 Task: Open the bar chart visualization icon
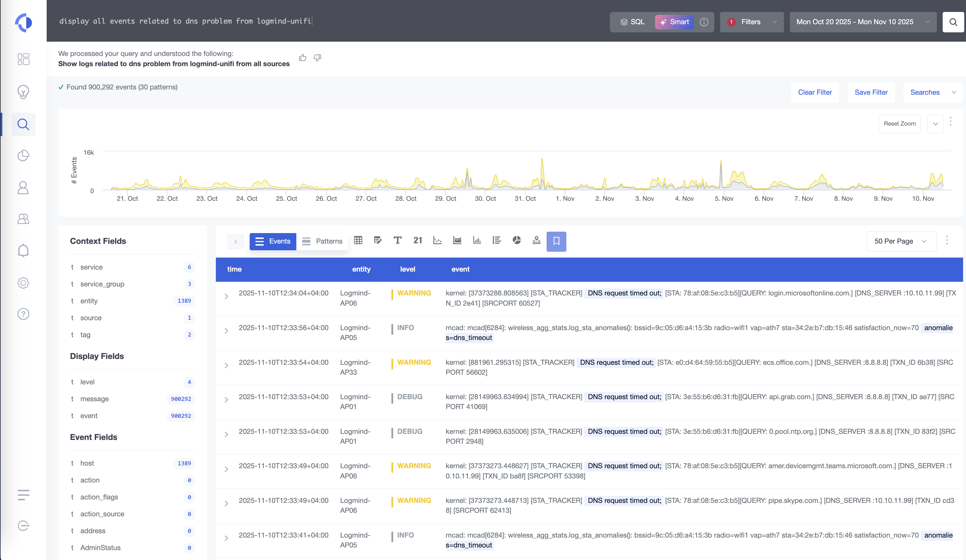(x=477, y=241)
